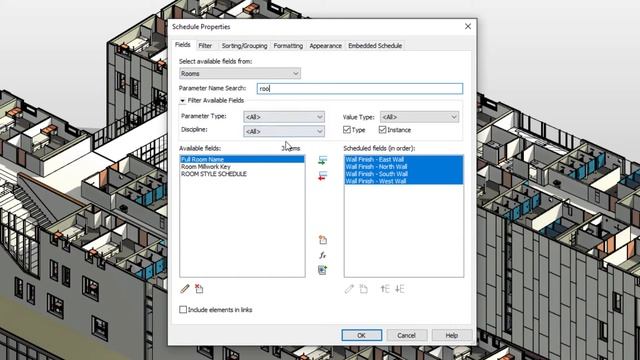Edit scheduled field pencil icon

(349, 289)
